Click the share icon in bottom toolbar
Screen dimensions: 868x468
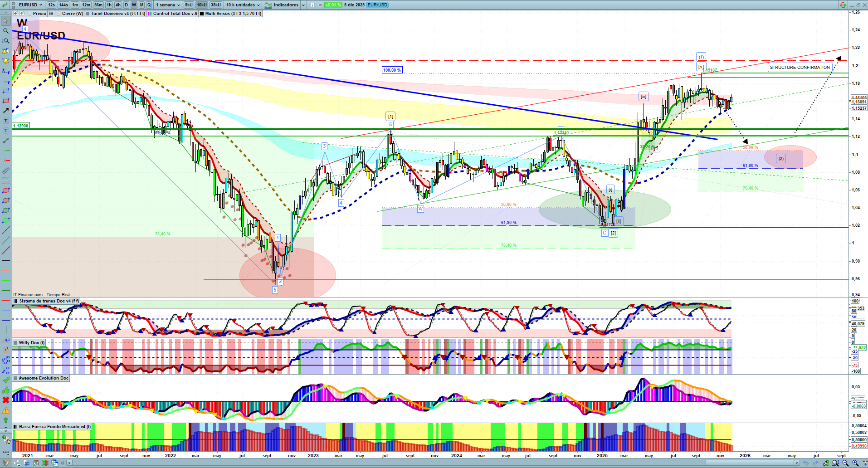pos(17,463)
